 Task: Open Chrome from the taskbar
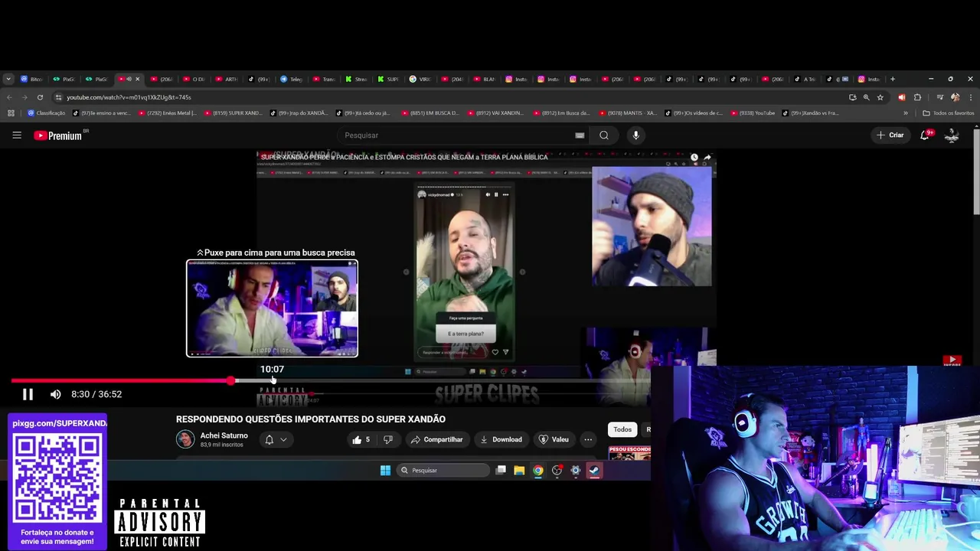click(x=538, y=471)
